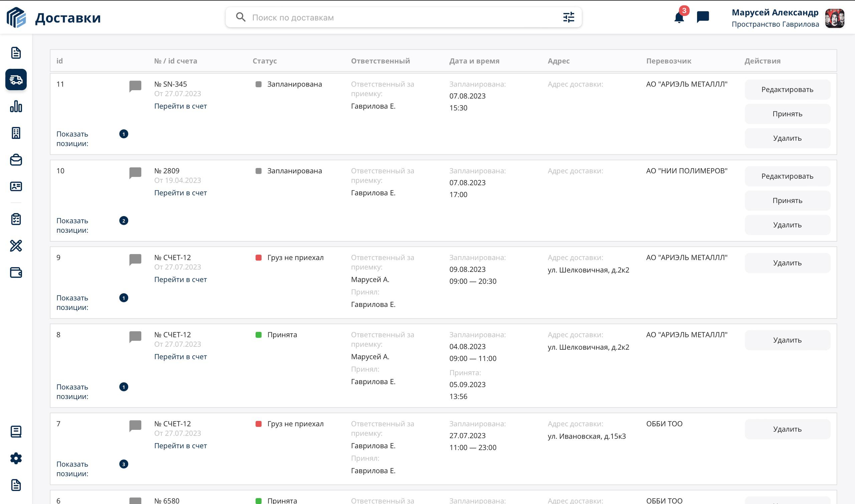
Task: Open the building companies sidebar icon
Action: click(16, 133)
